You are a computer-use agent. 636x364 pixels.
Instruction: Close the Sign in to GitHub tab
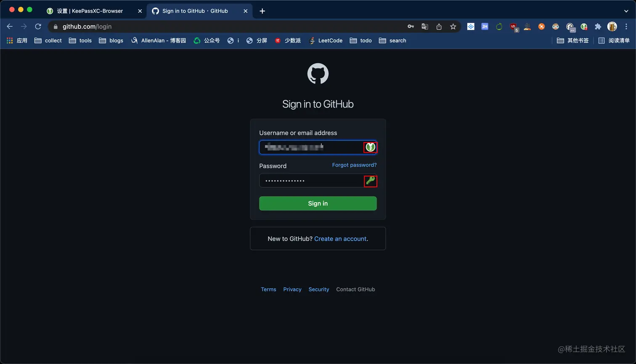coord(245,11)
